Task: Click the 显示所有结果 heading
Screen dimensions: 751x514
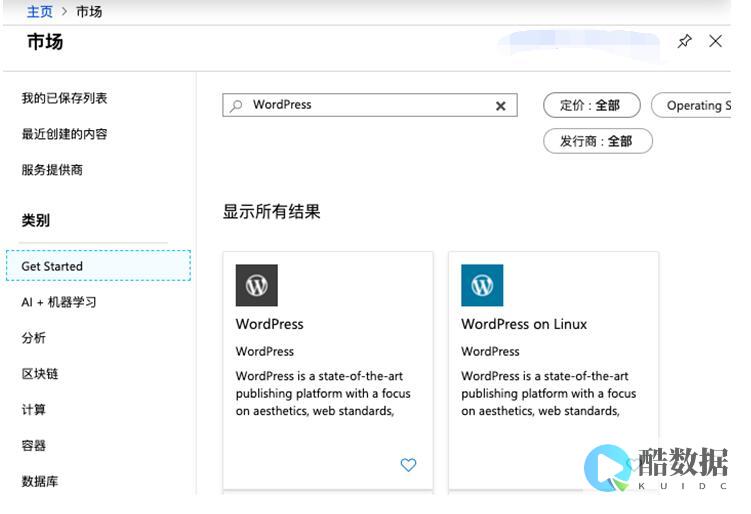Action: 272,211
